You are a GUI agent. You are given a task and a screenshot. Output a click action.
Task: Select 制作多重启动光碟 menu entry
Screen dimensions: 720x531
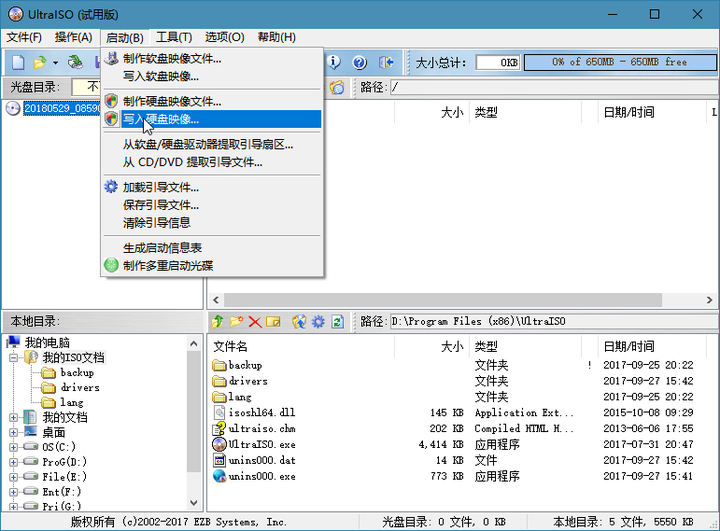(212, 266)
